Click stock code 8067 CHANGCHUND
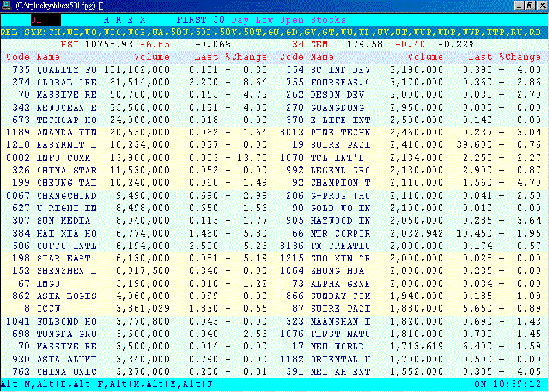The image size is (549, 392). click(x=18, y=195)
